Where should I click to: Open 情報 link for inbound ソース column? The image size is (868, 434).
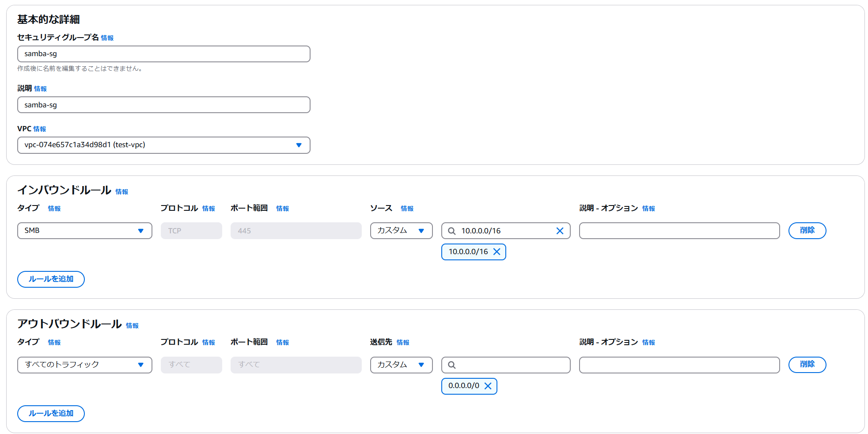coord(407,209)
